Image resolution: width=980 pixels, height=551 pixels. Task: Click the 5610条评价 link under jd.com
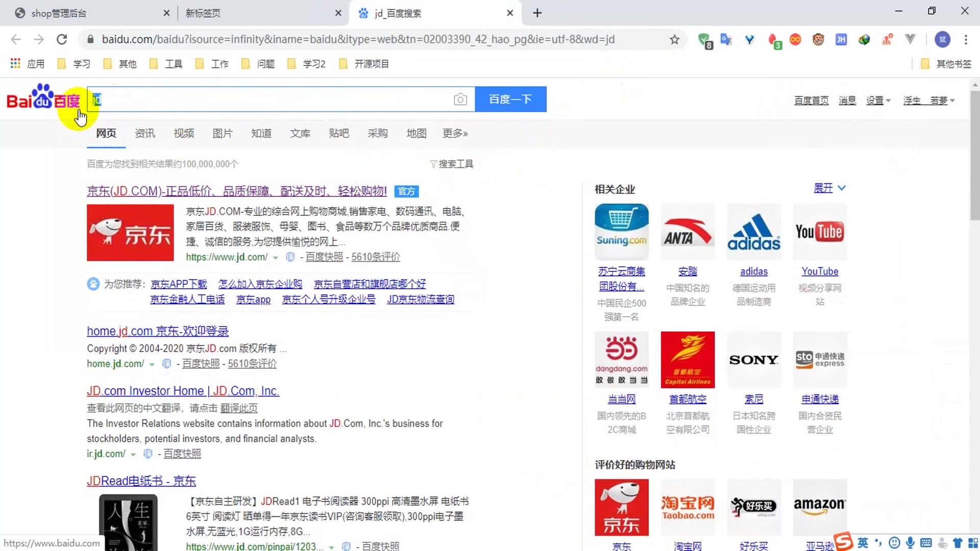tap(376, 257)
